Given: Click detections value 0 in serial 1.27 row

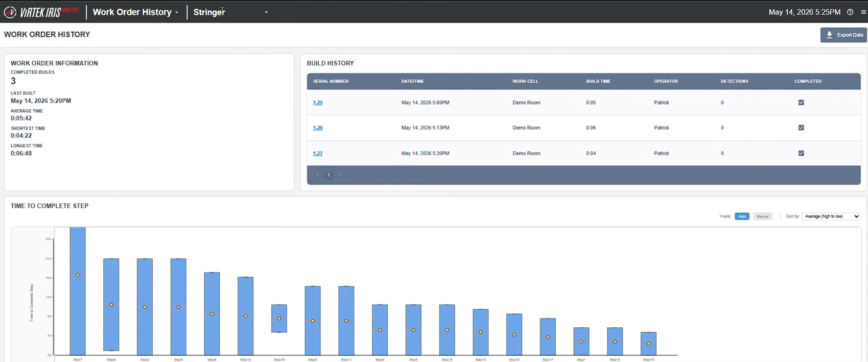Looking at the screenshot, I should [722, 153].
